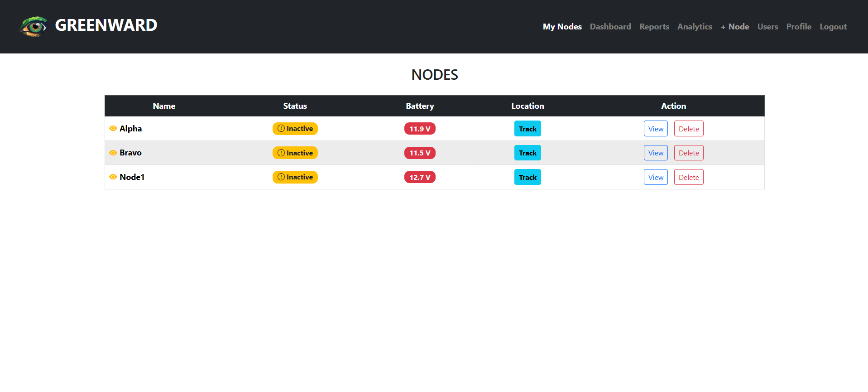Click the eye icon beside Bravo
Viewport: 868px width, 392px height.
tap(113, 153)
